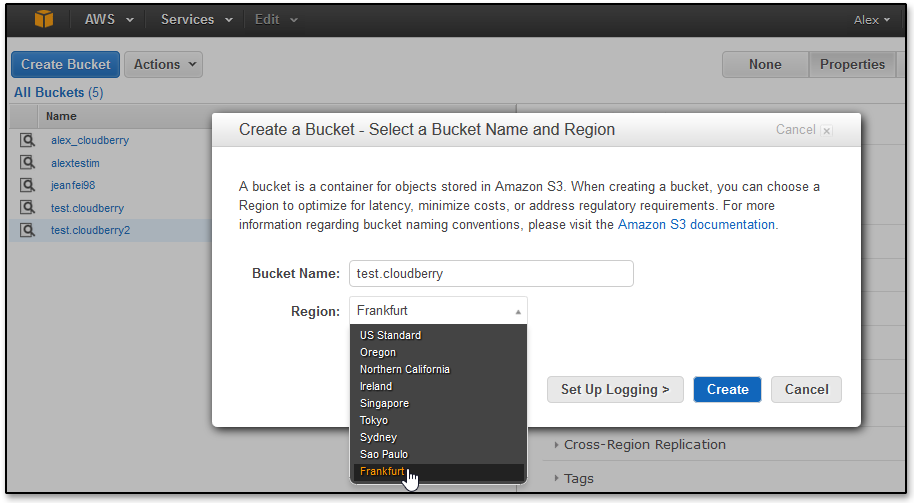Expand the Cross-Region Replication section
This screenshot has width=914, height=503.
pos(644,445)
